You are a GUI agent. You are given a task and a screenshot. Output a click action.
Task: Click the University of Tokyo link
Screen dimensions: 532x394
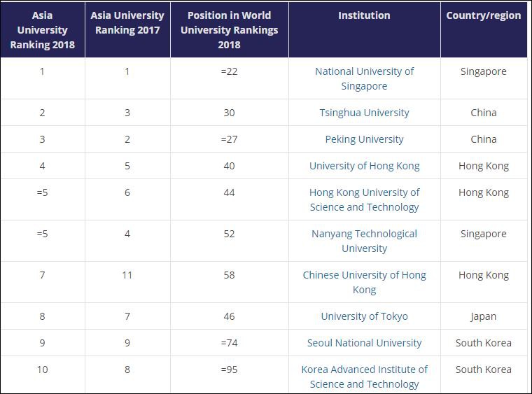364,316
